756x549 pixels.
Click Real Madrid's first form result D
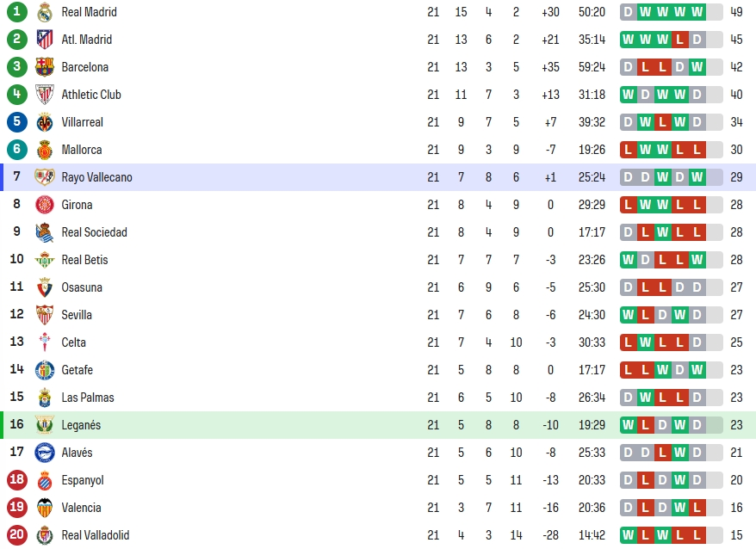628,12
